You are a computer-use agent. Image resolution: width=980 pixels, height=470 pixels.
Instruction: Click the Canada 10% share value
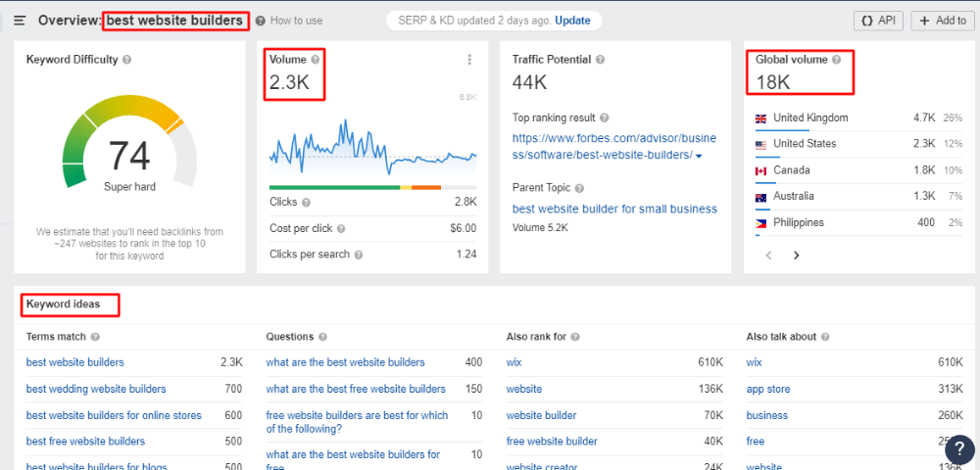[x=954, y=170]
